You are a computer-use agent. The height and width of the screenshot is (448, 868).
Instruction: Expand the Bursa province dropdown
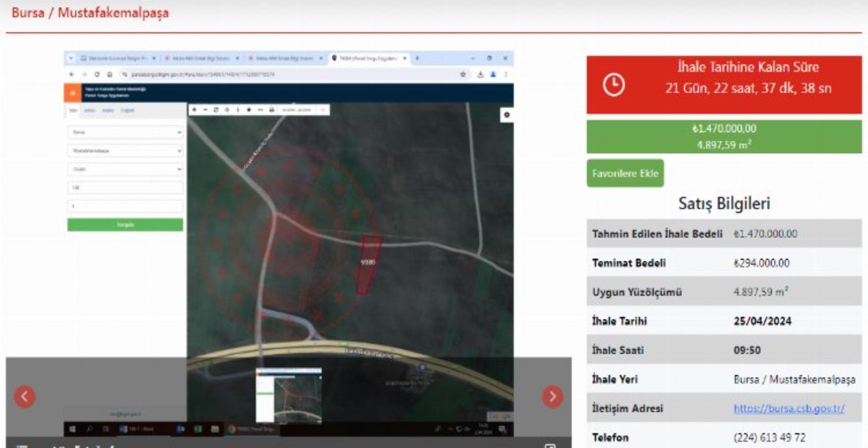point(125,132)
